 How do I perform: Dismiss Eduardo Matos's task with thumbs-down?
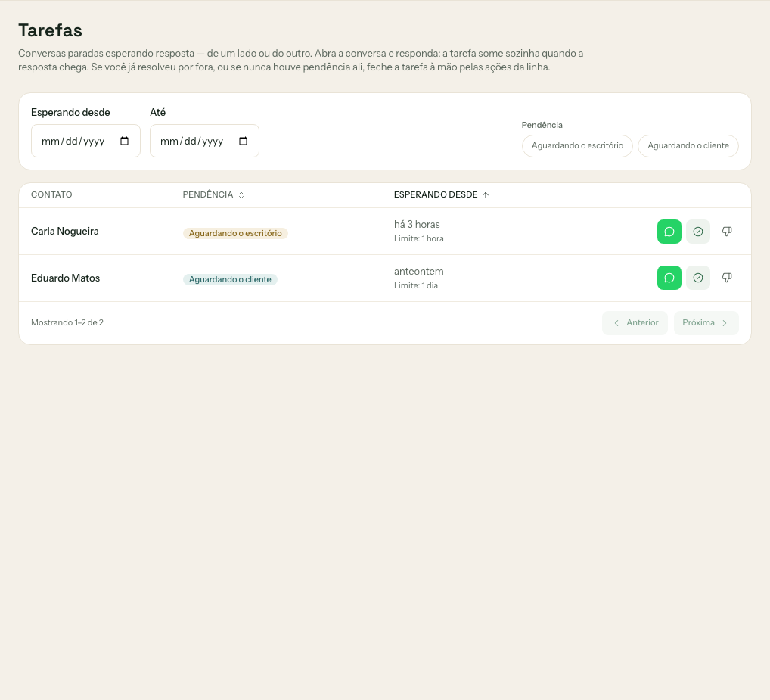(727, 278)
